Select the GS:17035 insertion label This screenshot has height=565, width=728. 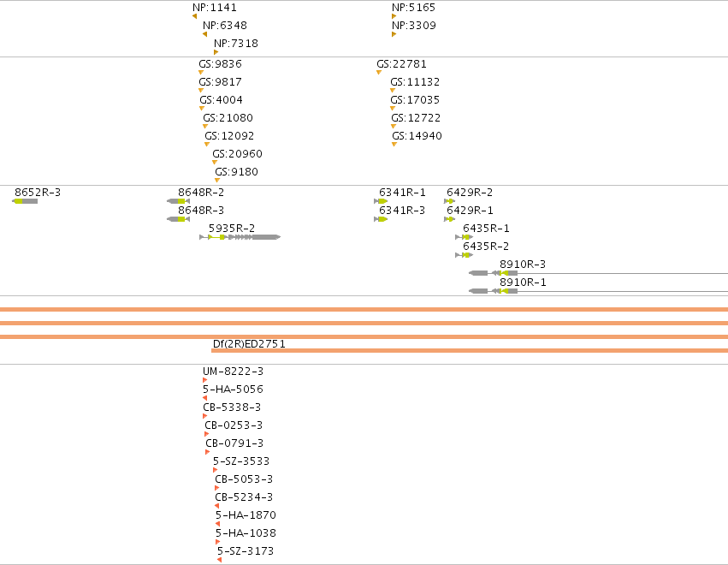click(415, 100)
